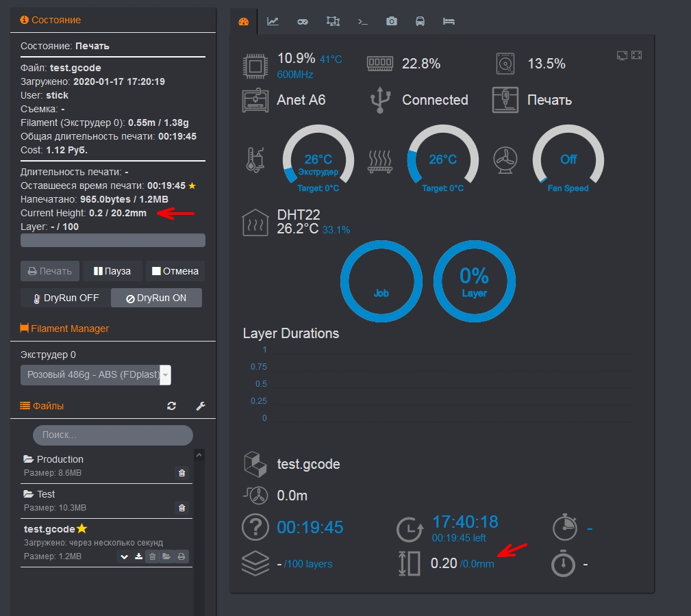Click the print icon on test.gcode entry

pos(179,556)
